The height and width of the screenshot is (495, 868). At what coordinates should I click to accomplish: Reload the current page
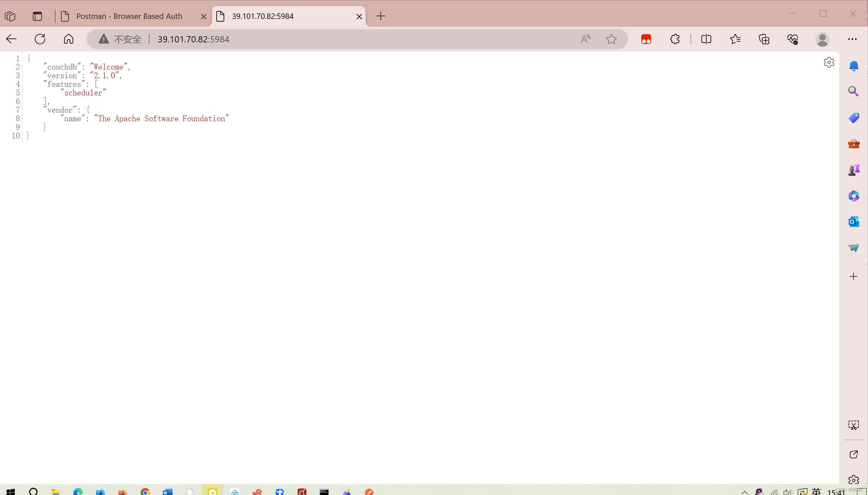click(x=40, y=39)
